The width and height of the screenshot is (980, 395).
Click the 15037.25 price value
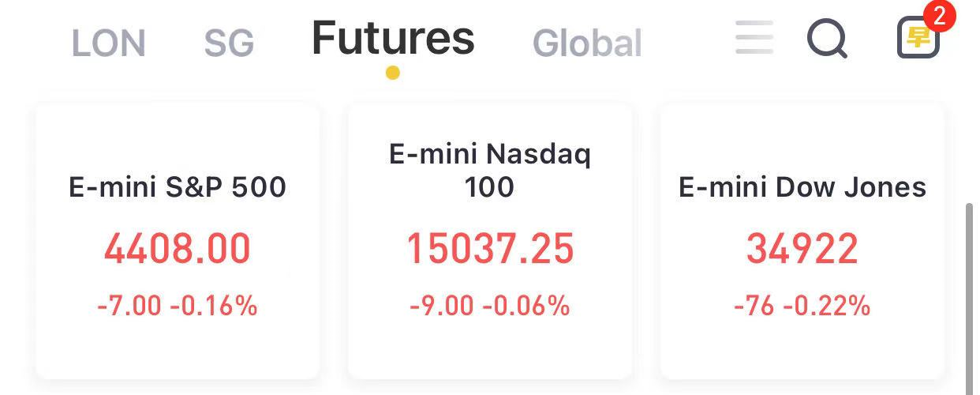pos(490,249)
